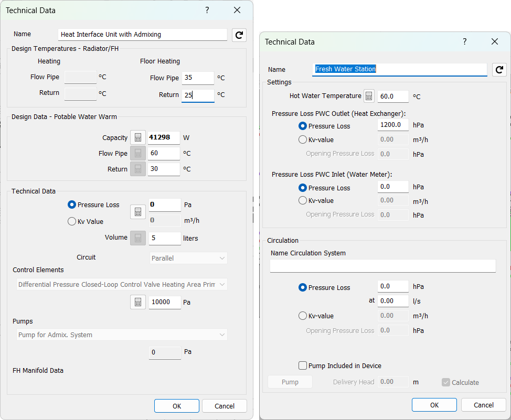Click the Pump button
The width and height of the screenshot is (511, 420).
(x=290, y=382)
